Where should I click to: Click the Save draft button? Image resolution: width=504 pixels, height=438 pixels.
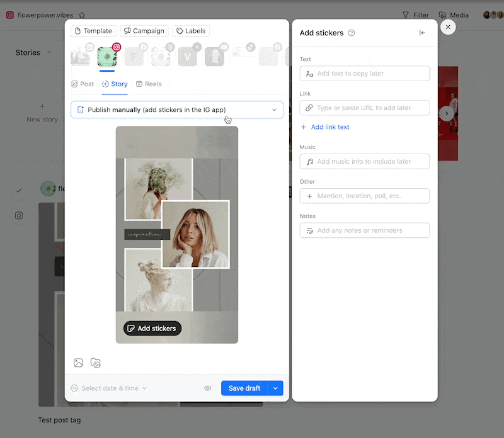244,388
